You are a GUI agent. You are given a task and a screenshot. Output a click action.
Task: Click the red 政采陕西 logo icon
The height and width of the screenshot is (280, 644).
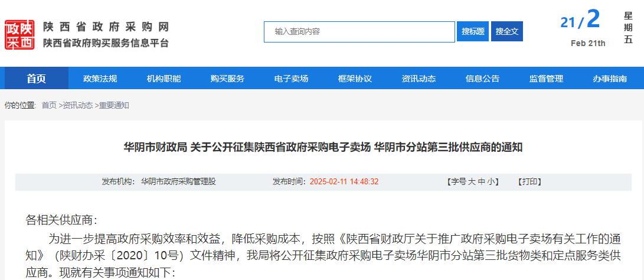tap(20, 35)
